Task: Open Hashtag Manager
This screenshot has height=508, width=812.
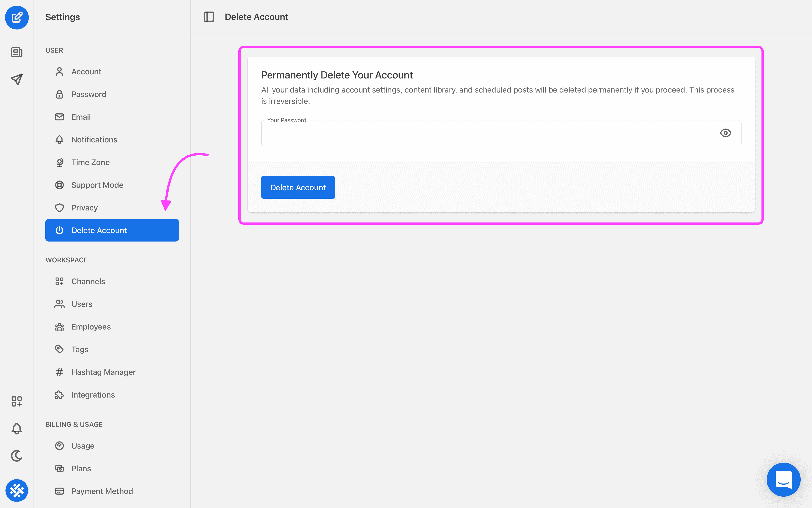Action: pyautogui.click(x=112, y=372)
